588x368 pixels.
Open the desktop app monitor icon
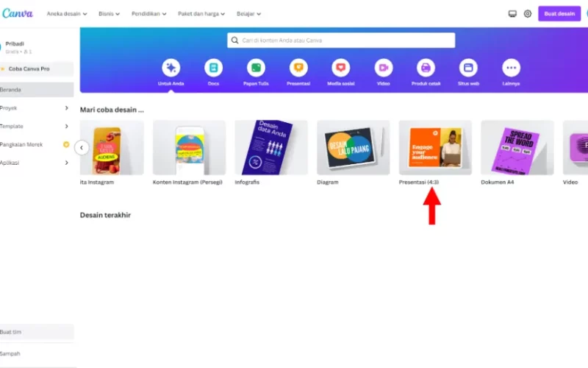[x=512, y=14]
